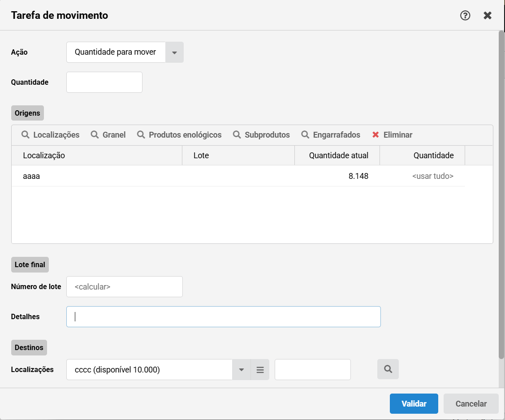Select the Destinos section tab
Image resolution: width=505 pixels, height=420 pixels.
tap(29, 347)
